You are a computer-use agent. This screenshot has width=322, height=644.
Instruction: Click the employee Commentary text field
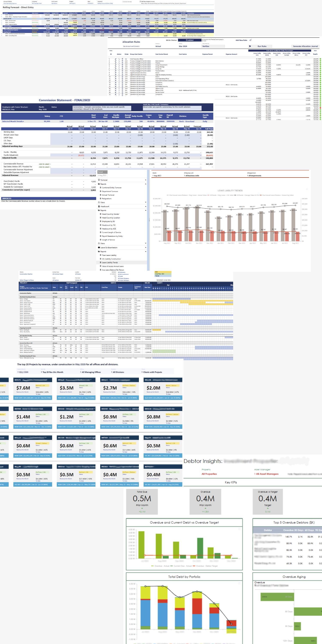(x=102, y=108)
